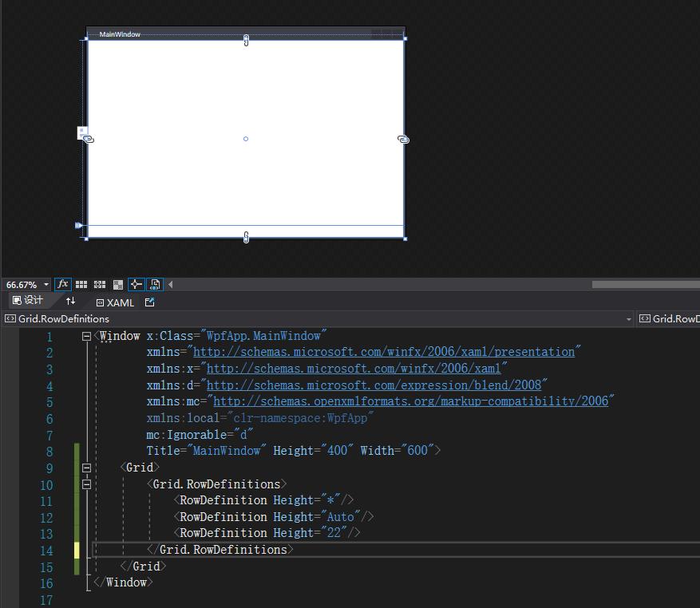This screenshot has height=608, width=700.
Task: Pop out the XAML pane
Action: click(149, 302)
